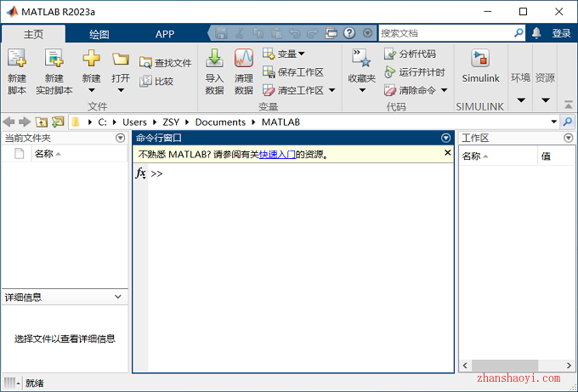
Task: Minimize the toolstrip with the collapse arrow
Action: click(x=569, y=105)
